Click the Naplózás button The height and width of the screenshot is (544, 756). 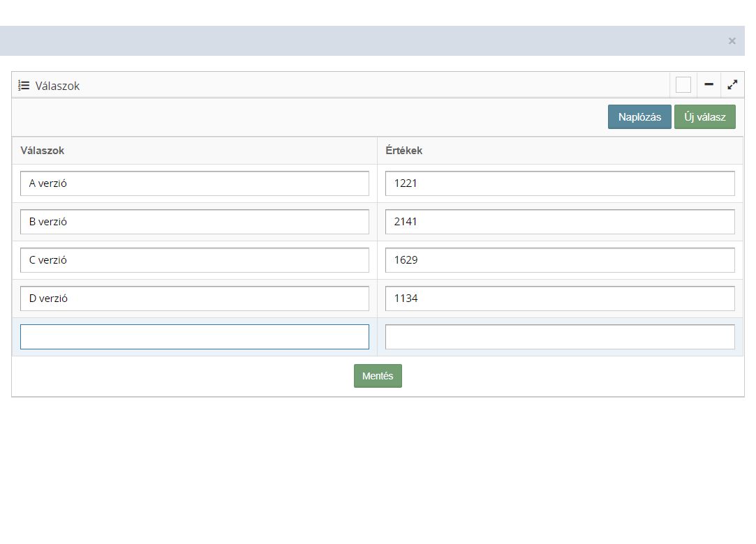pyautogui.click(x=639, y=117)
